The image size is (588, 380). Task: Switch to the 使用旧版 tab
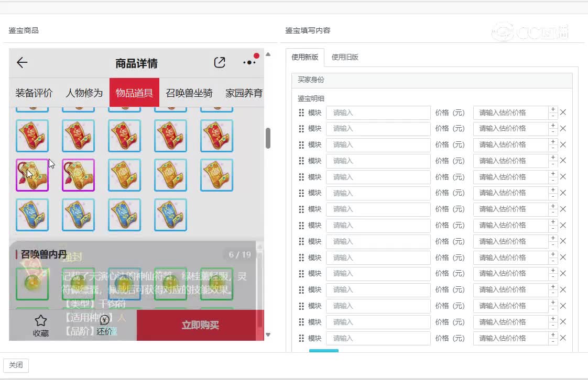pos(345,57)
